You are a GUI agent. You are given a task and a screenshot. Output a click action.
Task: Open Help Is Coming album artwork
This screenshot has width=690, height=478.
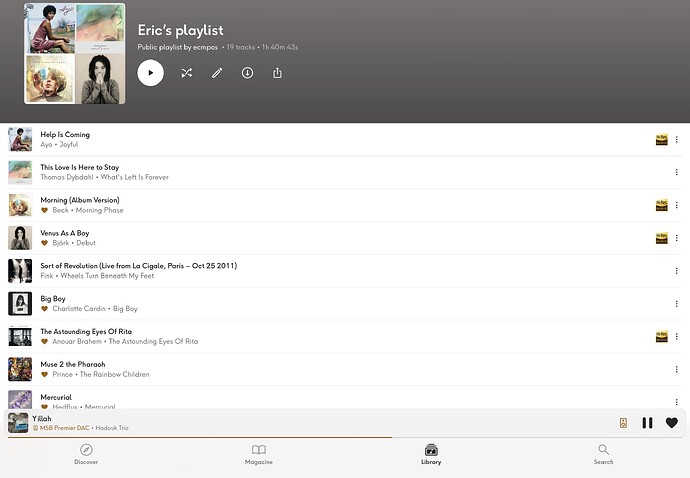click(x=20, y=140)
